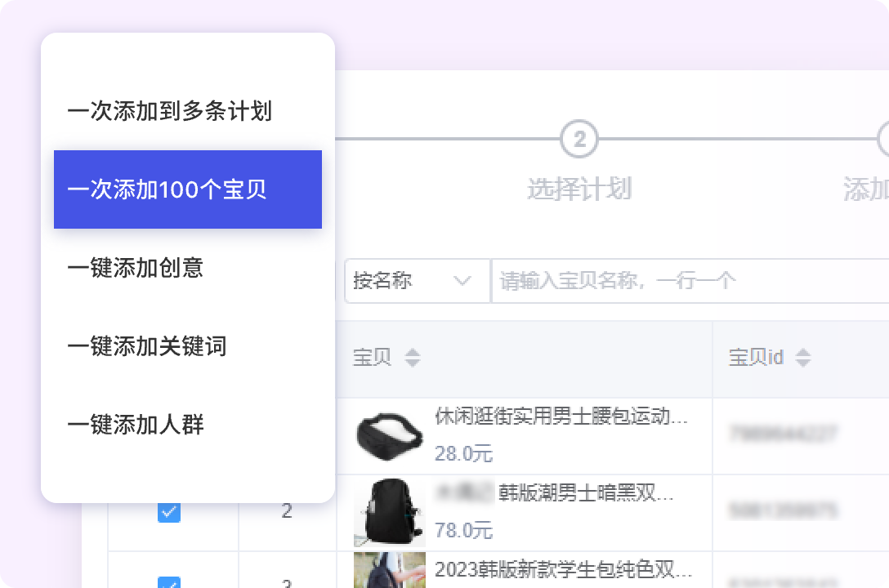The image size is (889, 588).
Task: Click the black waist bag thumbnail
Action: tap(388, 435)
